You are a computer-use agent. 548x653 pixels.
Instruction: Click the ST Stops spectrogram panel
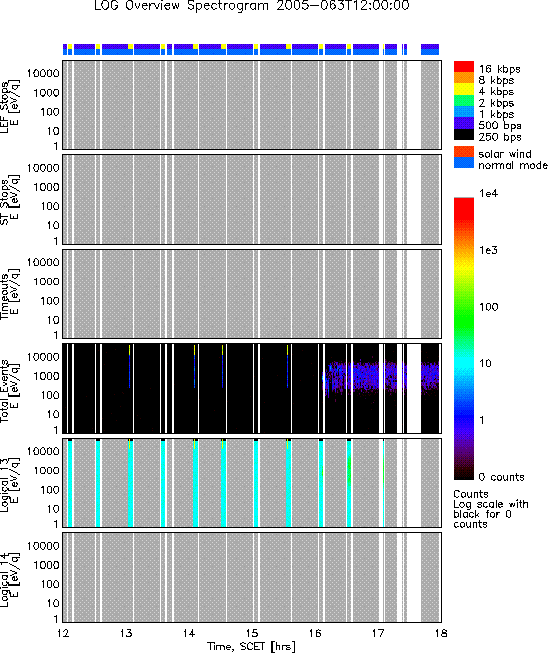click(252, 199)
